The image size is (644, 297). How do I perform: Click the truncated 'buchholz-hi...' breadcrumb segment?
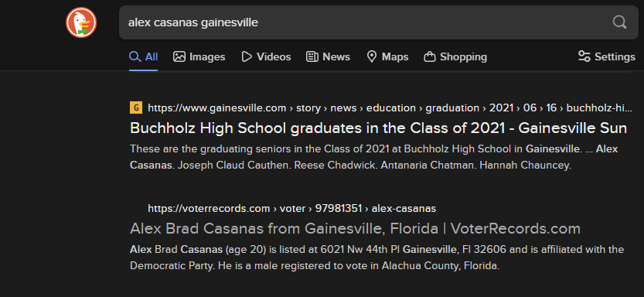tap(599, 108)
